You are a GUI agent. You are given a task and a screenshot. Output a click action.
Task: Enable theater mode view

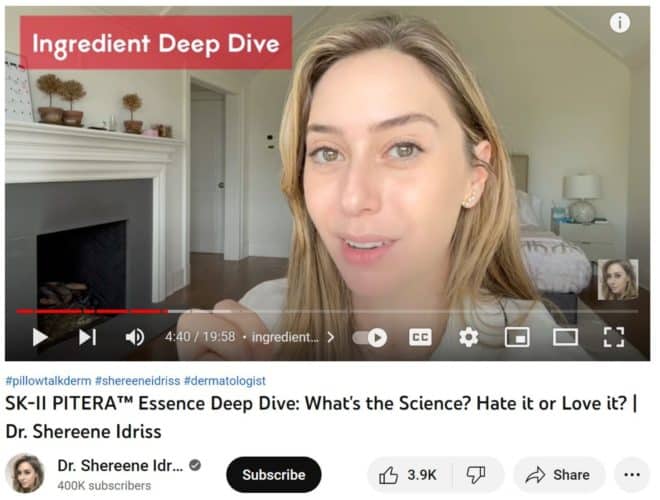(565, 338)
